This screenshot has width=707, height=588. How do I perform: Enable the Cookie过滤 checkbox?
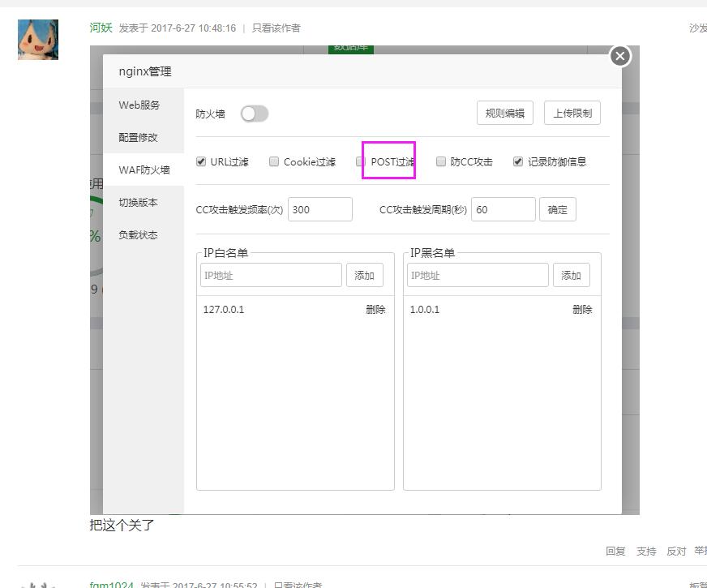274,161
